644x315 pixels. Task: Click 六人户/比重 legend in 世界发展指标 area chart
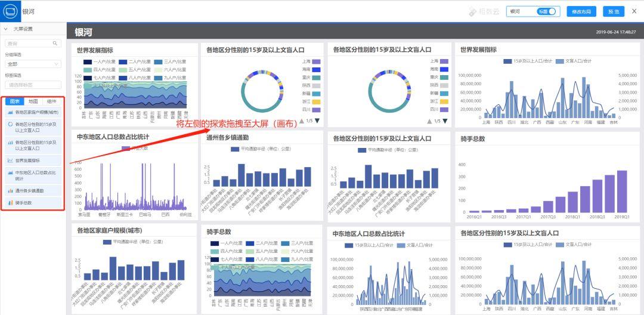coord(169,69)
